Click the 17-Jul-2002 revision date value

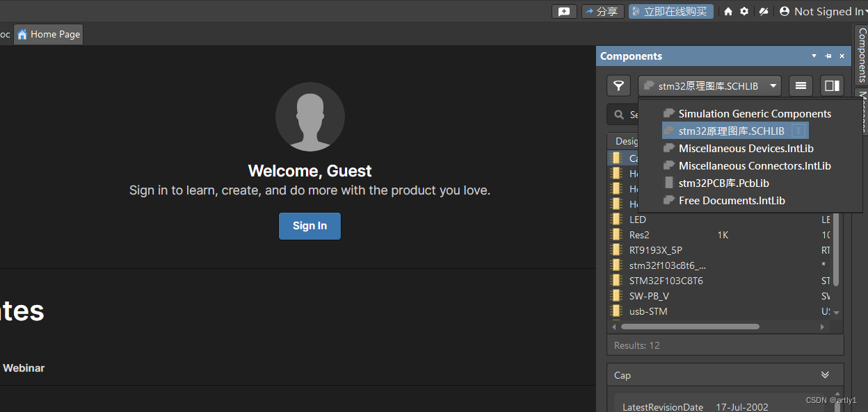click(742, 407)
